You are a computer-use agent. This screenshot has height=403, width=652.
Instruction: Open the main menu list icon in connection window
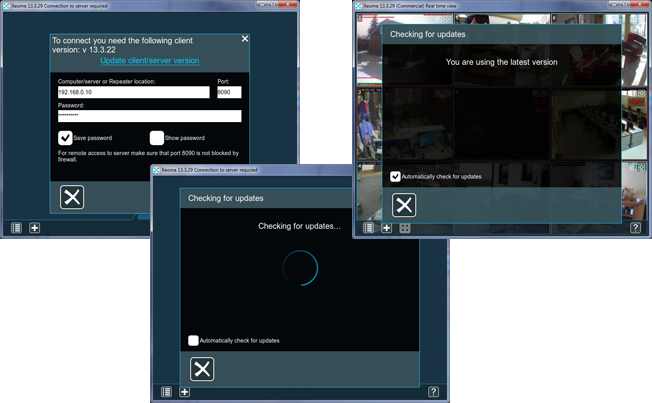click(16, 228)
